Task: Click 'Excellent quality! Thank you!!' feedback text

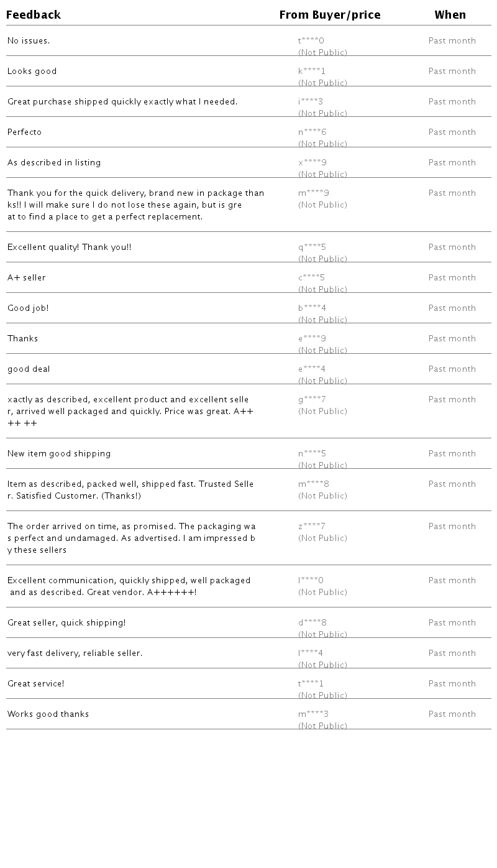Action: tap(70, 247)
